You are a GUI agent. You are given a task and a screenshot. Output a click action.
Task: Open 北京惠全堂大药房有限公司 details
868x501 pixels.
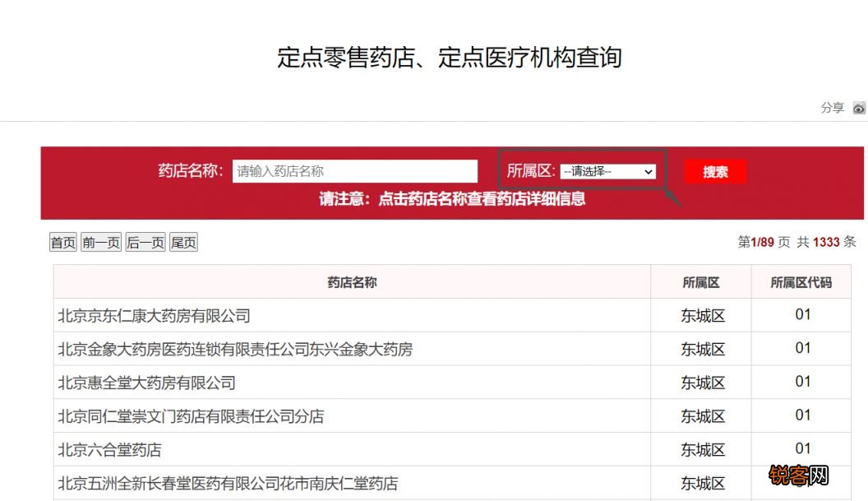point(146,383)
